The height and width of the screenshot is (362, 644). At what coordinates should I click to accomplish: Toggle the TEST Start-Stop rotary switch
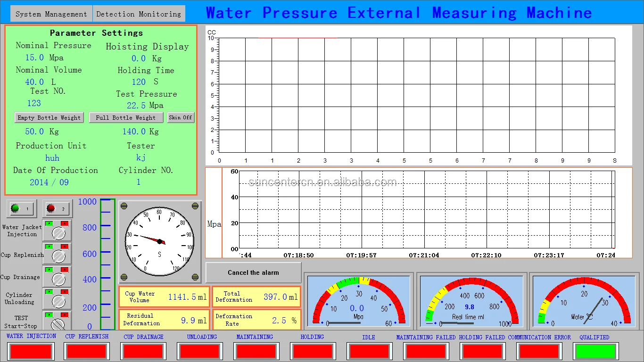pos(58,323)
